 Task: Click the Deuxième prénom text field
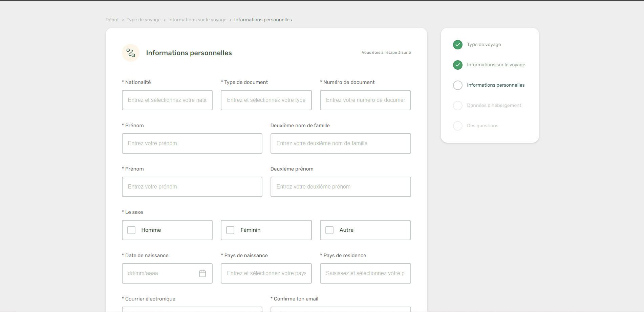click(x=341, y=187)
